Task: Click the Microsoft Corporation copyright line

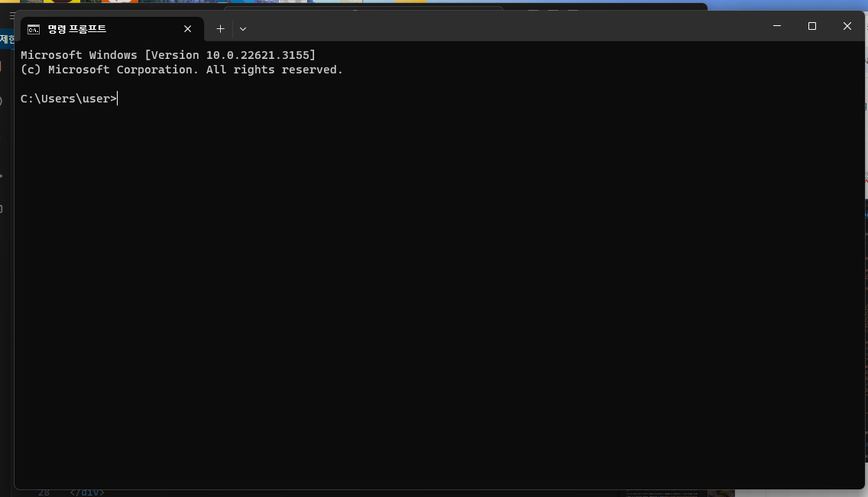Action: tap(182, 70)
